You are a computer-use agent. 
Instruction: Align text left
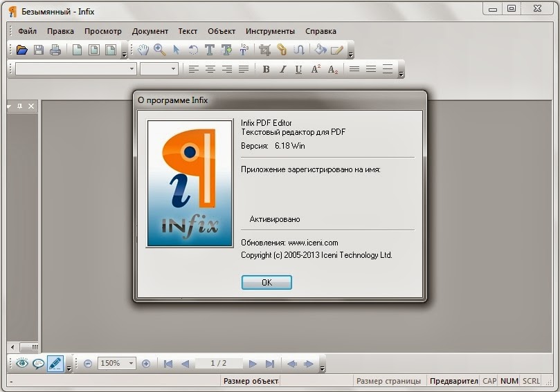(x=194, y=69)
